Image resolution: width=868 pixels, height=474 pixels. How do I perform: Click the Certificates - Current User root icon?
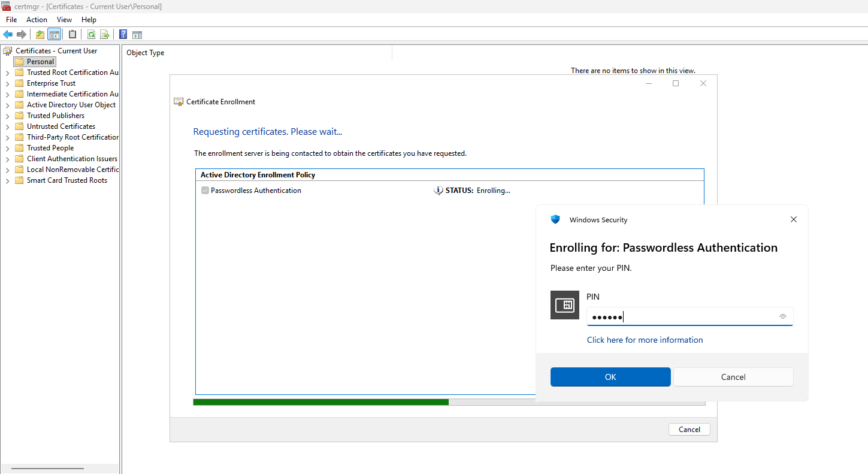(8, 51)
